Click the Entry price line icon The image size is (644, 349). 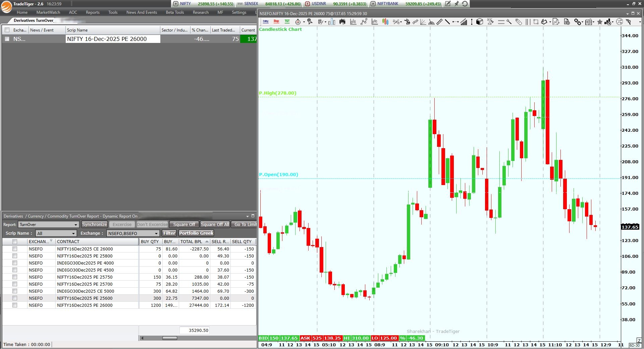tap(266, 21)
